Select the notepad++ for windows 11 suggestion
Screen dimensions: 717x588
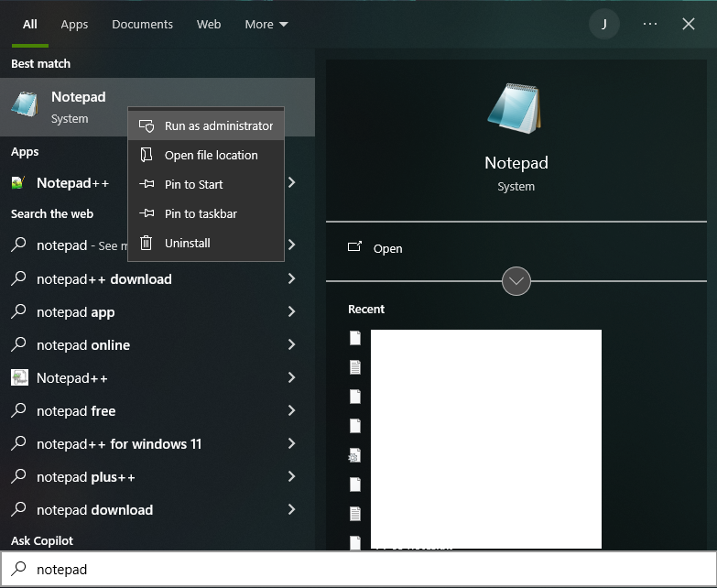158,443
